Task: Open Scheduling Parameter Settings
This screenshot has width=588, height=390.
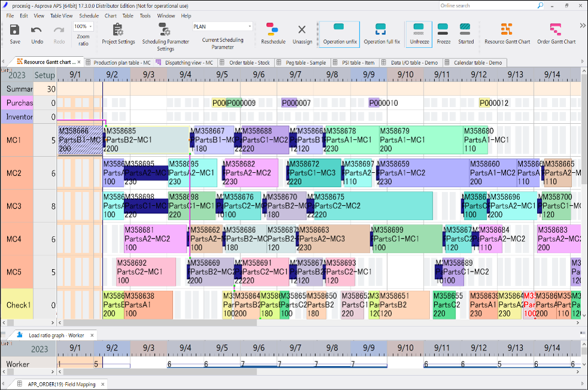Action: pyautogui.click(x=165, y=36)
